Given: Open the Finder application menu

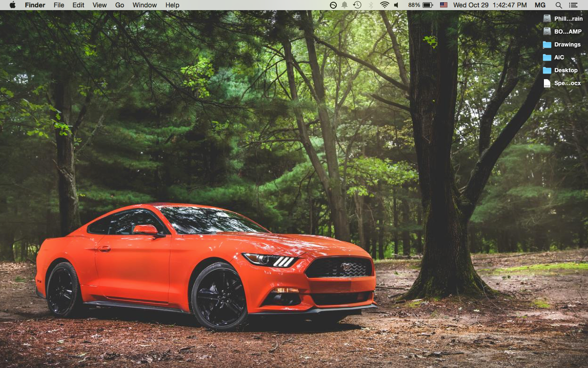Looking at the screenshot, I should pyautogui.click(x=35, y=5).
